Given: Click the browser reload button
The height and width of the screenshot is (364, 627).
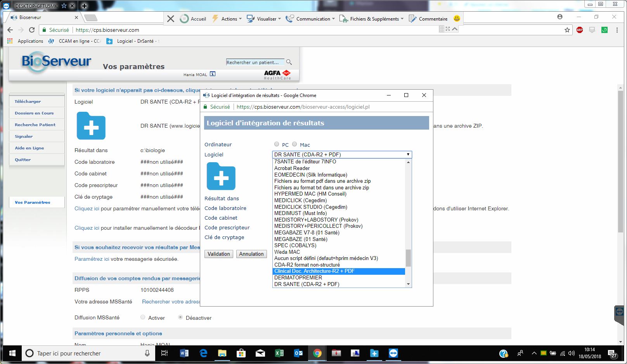Looking at the screenshot, I should coord(32,30).
